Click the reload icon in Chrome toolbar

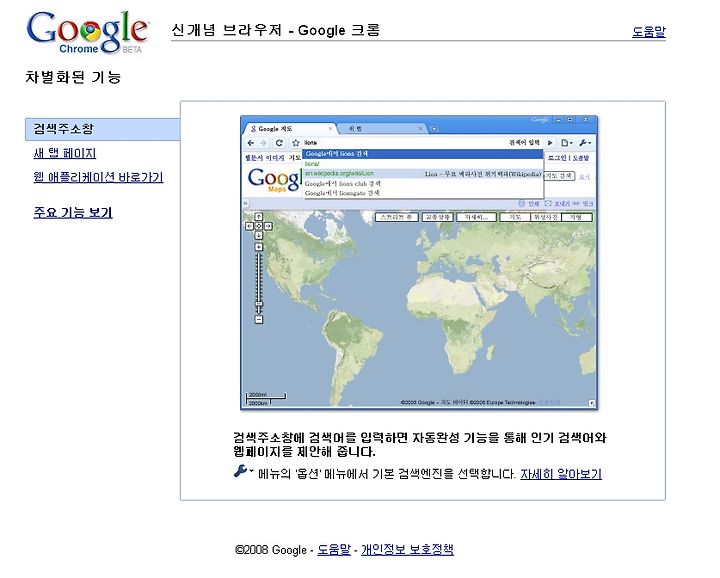click(279, 143)
